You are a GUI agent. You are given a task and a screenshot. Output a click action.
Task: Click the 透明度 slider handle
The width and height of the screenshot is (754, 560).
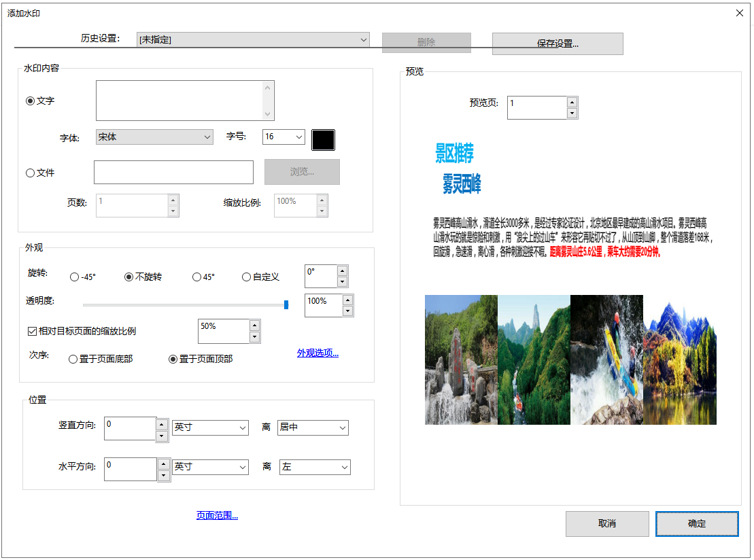point(286,304)
